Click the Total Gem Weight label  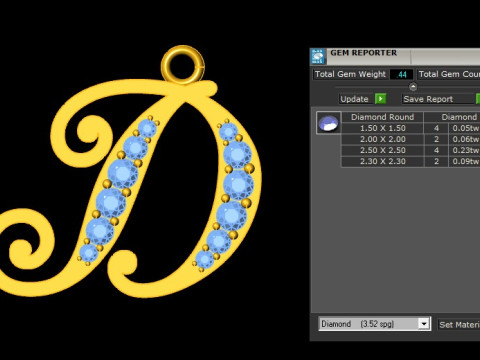click(350, 74)
